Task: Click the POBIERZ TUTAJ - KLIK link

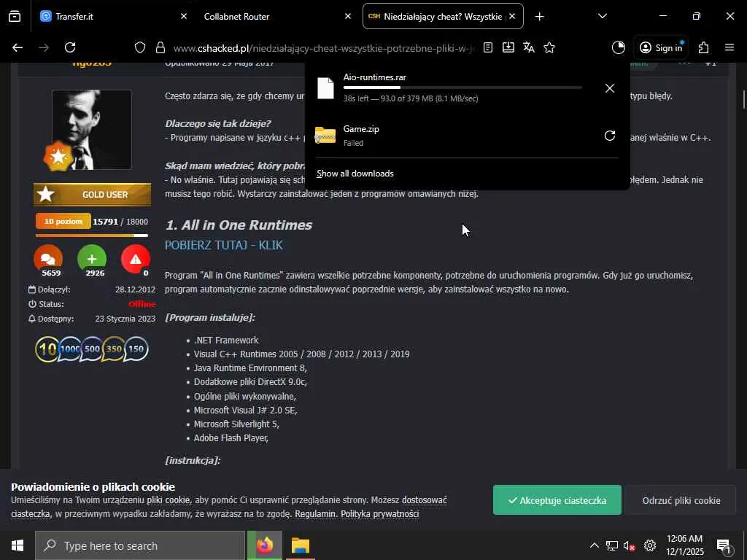Action: (223, 245)
